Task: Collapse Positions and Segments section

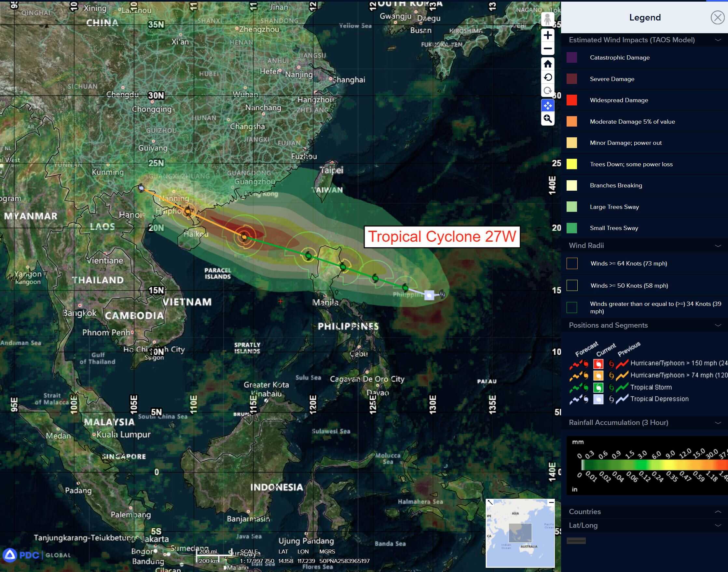Action: [718, 325]
